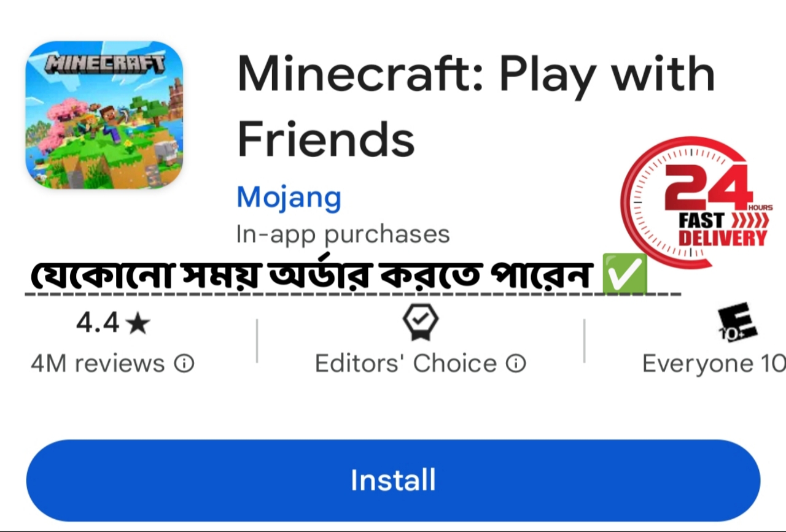Tap the Editors' Choice badge icon
The width and height of the screenshot is (786, 532).
coord(420,322)
